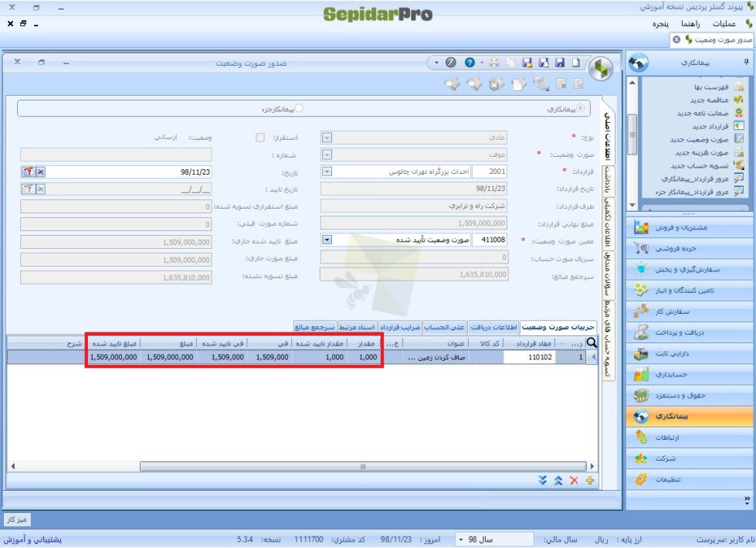
Task: Click the yellow plus Add row icon
Action: [x=590, y=481]
